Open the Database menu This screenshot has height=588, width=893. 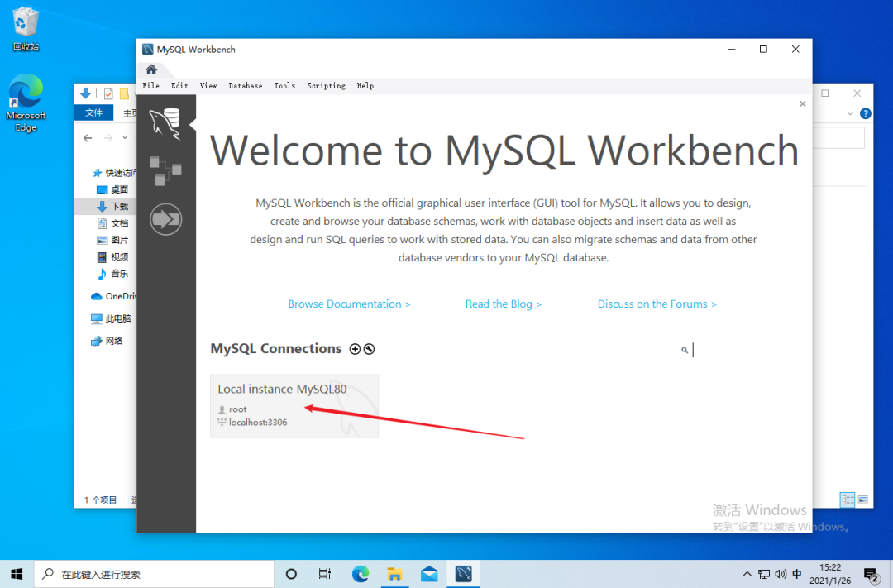[x=246, y=85]
